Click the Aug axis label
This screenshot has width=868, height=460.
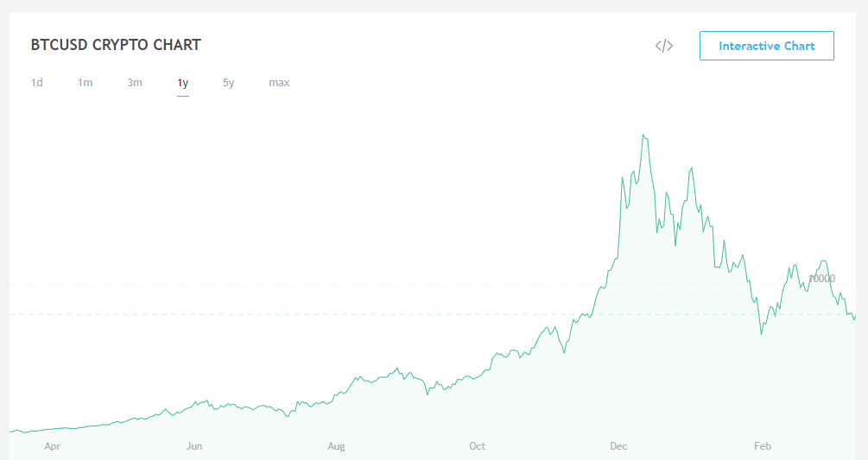point(336,446)
